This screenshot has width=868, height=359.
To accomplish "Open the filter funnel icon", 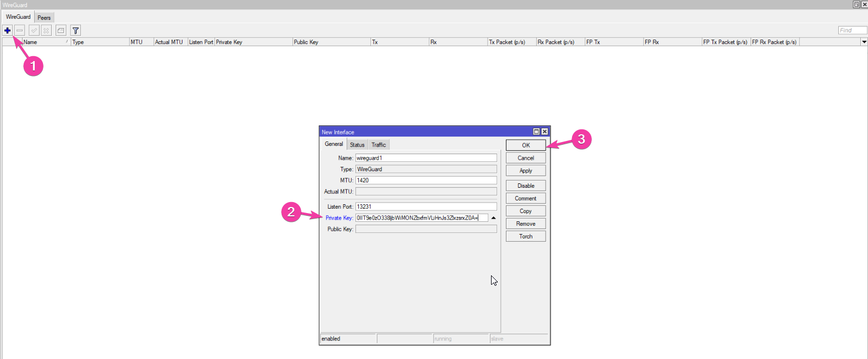I will pos(76,30).
